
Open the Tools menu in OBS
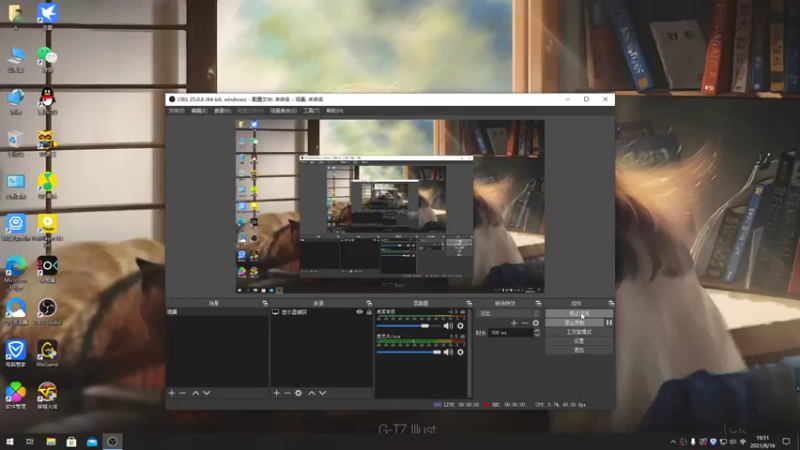point(311,111)
